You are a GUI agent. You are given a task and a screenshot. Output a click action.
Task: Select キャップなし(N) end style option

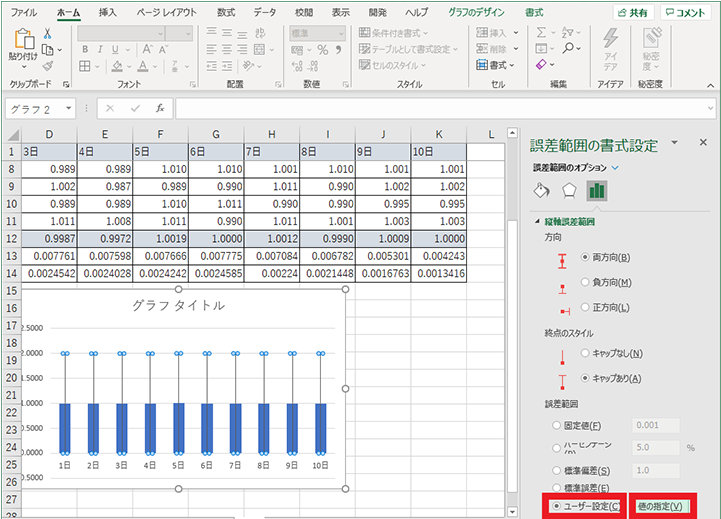click(x=585, y=353)
